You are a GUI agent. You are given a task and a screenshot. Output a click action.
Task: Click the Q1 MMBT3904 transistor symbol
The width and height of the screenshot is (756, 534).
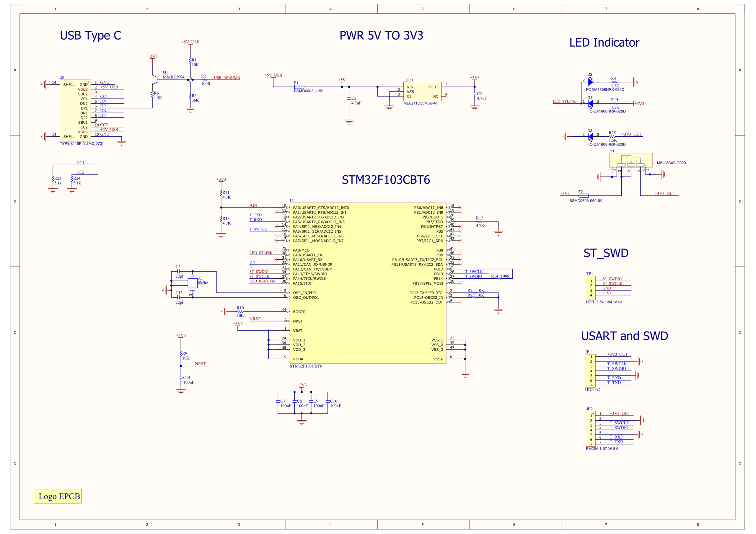tap(154, 80)
